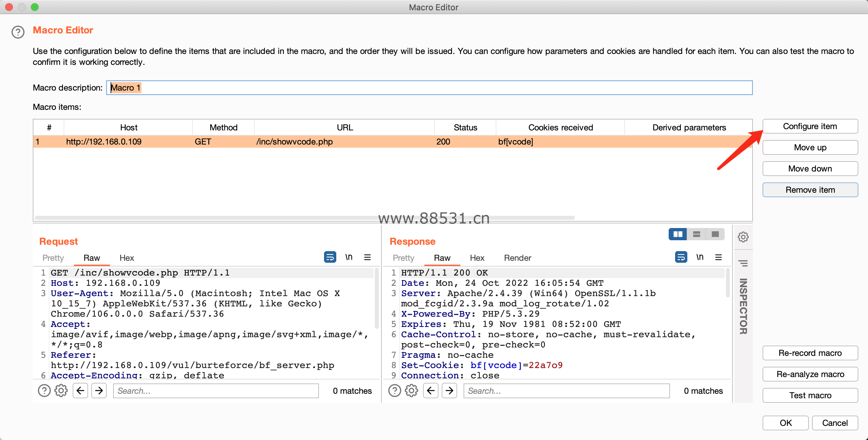The height and width of the screenshot is (440, 868).
Task: Click the macro items horizontal scrollbar
Action: click(x=305, y=218)
